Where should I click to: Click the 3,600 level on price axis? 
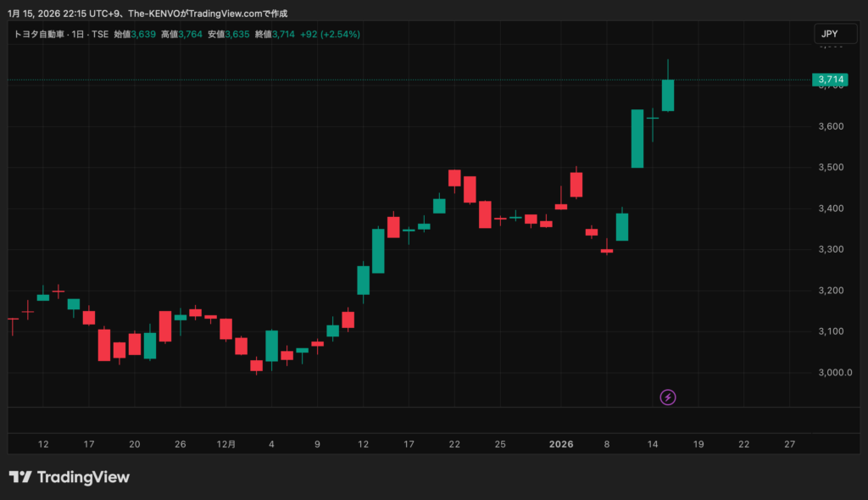coord(828,126)
